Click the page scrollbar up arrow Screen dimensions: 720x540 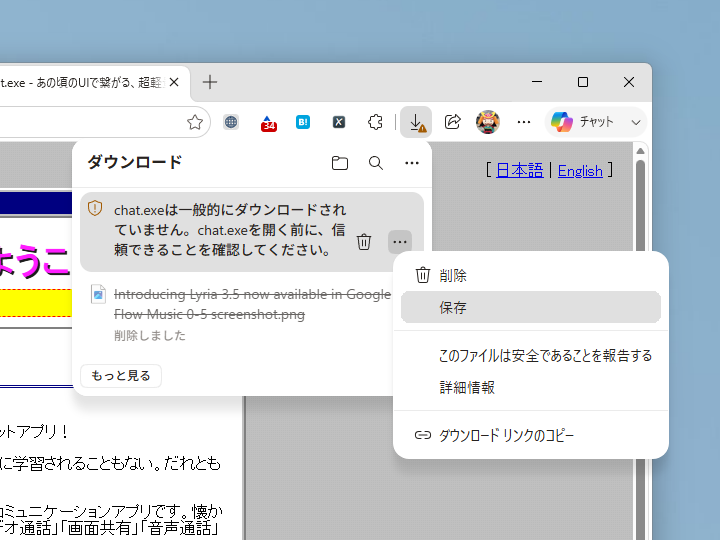click(641, 151)
